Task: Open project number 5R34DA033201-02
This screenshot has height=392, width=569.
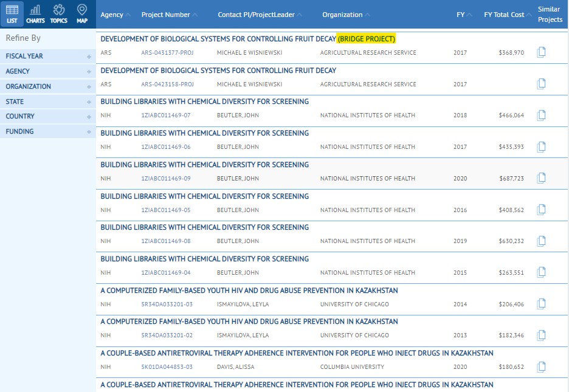Action: (x=167, y=335)
